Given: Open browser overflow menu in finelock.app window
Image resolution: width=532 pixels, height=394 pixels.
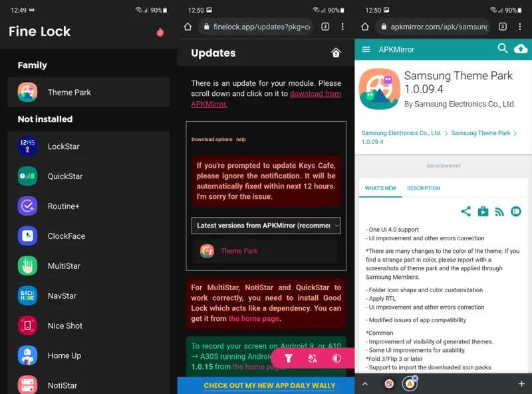Looking at the screenshot, I should pyautogui.click(x=342, y=27).
